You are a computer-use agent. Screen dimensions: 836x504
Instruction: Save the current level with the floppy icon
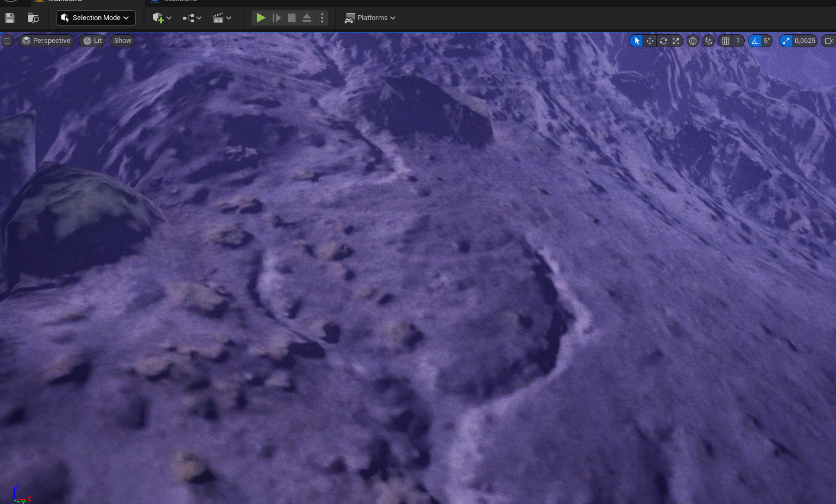10,18
